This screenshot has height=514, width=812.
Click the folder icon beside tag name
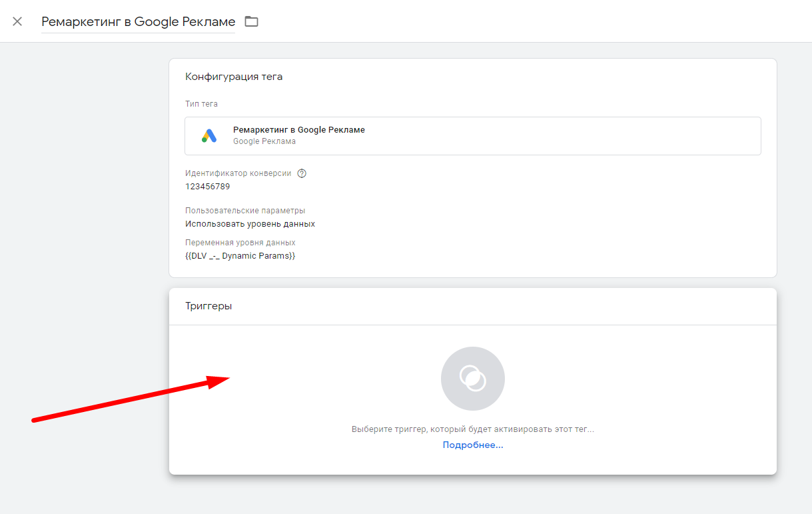tap(251, 21)
